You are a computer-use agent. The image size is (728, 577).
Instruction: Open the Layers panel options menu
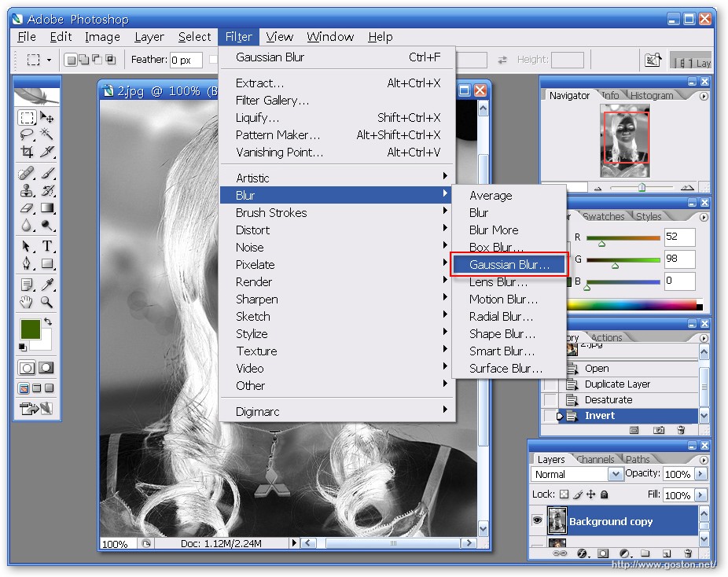(x=704, y=460)
